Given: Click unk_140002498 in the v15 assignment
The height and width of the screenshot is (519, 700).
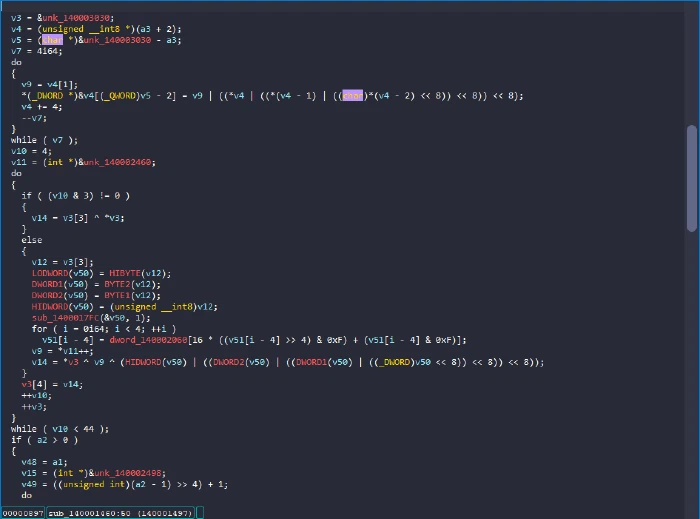Looking at the screenshot, I should click(x=129, y=473).
